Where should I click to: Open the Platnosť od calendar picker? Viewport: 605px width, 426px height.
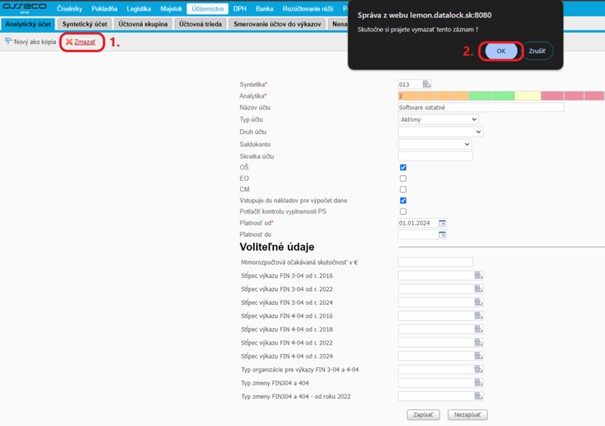[442, 223]
